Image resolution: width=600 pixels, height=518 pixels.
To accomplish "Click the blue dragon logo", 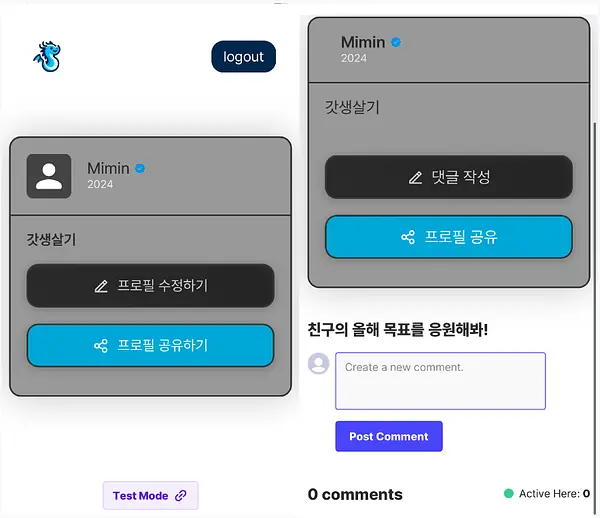I will point(47,57).
